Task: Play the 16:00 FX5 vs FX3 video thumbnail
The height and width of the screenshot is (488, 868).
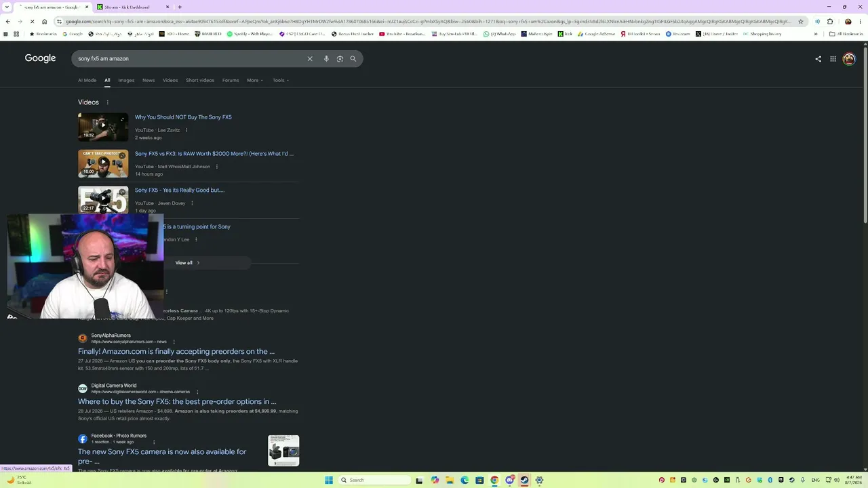Action: pos(103,163)
